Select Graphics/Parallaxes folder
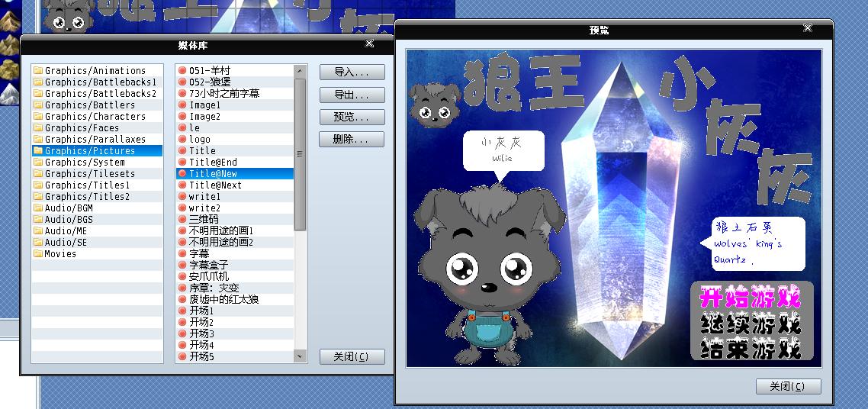 (97, 139)
